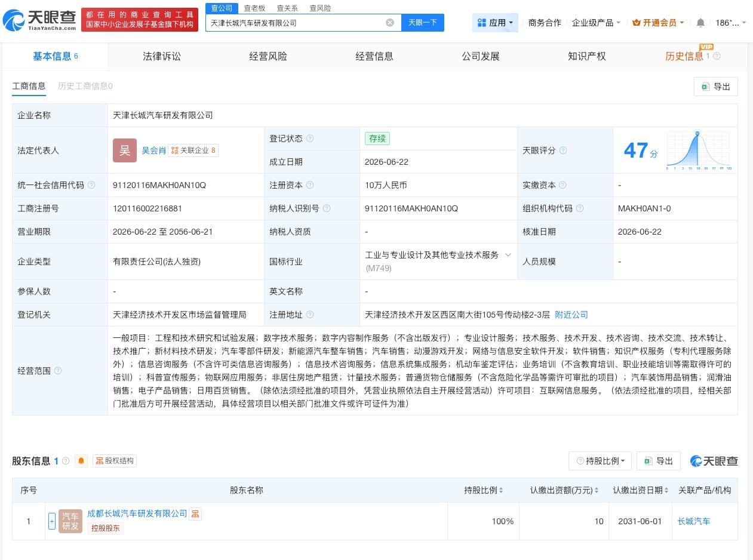Click help icon beside 注册资本
Viewport: 753px width, 560px height.
click(310, 185)
